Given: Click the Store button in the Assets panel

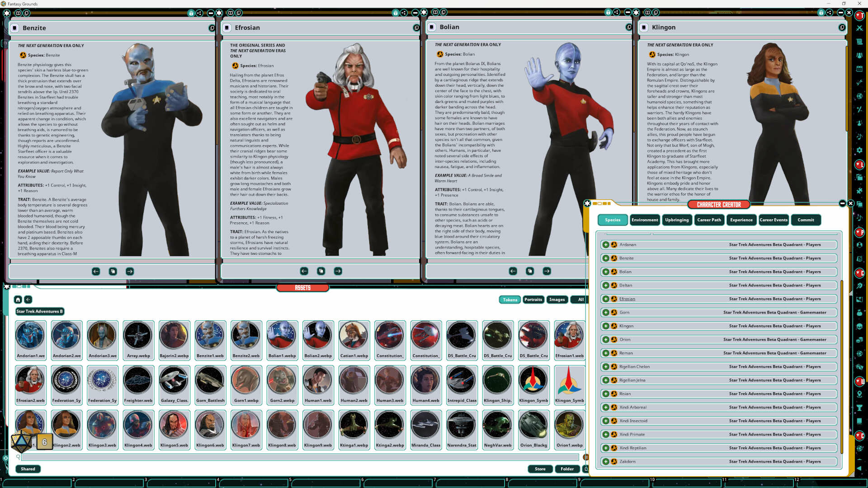Looking at the screenshot, I should click(540, 469).
